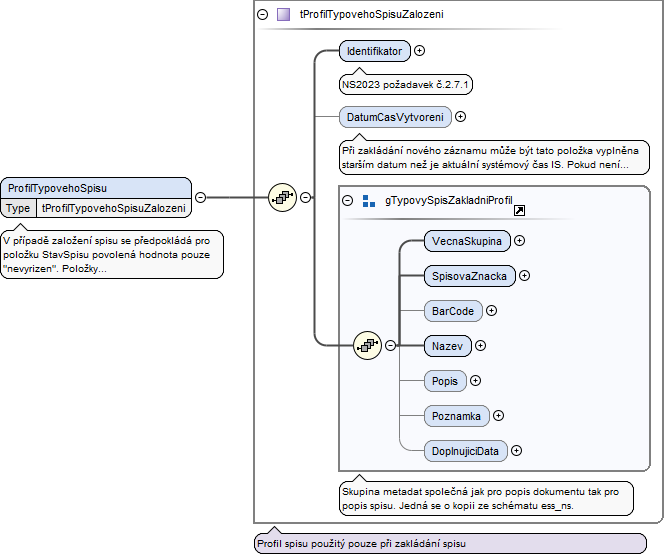
Task: Click the annotation 'NS2023 požadavek č.2.7.1'
Action: [x=406, y=84]
